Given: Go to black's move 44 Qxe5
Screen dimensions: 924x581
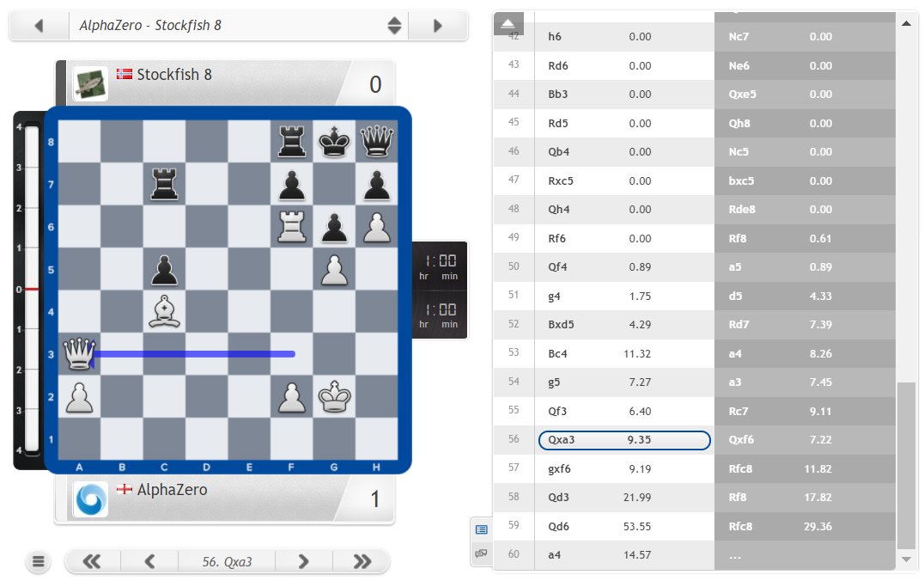Looking at the screenshot, I should click(805, 94).
